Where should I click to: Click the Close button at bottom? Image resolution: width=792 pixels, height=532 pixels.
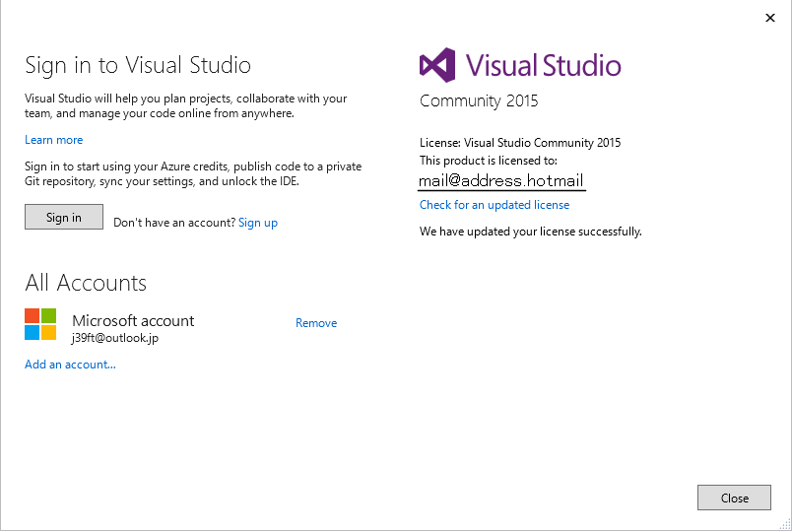click(735, 498)
